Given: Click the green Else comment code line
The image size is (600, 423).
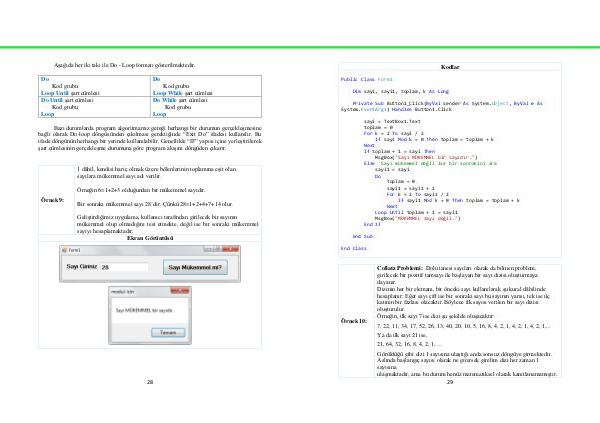Looking at the screenshot, I should [430, 163].
